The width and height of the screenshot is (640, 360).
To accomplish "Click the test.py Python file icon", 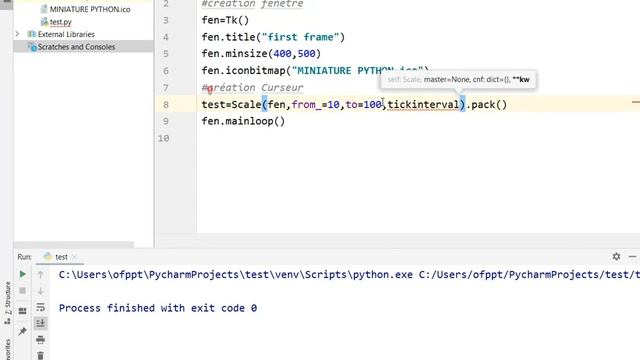I will click(x=44, y=22).
